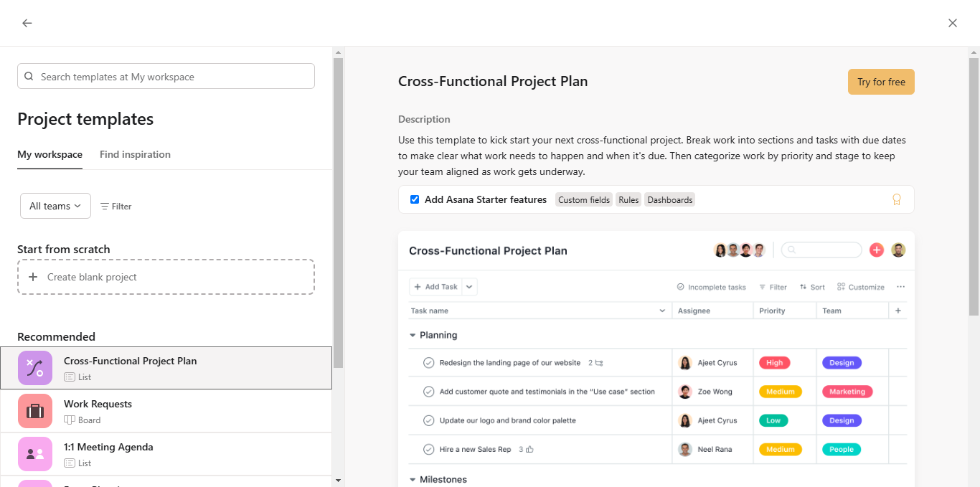The height and width of the screenshot is (487, 980).
Task: Click the red plus icon in preview
Action: click(876, 250)
